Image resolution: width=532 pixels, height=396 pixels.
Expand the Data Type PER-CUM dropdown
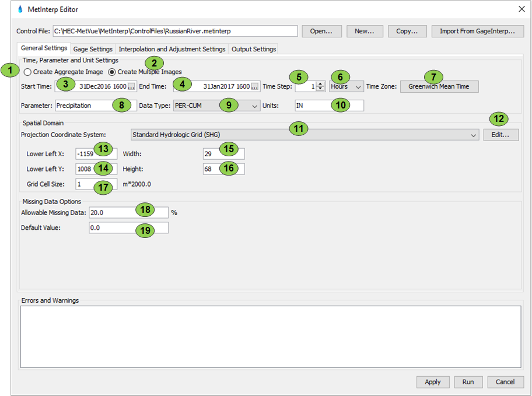point(216,106)
